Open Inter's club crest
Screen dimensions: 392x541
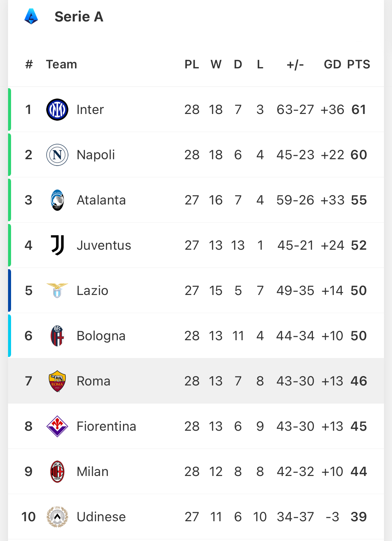pyautogui.click(x=57, y=110)
